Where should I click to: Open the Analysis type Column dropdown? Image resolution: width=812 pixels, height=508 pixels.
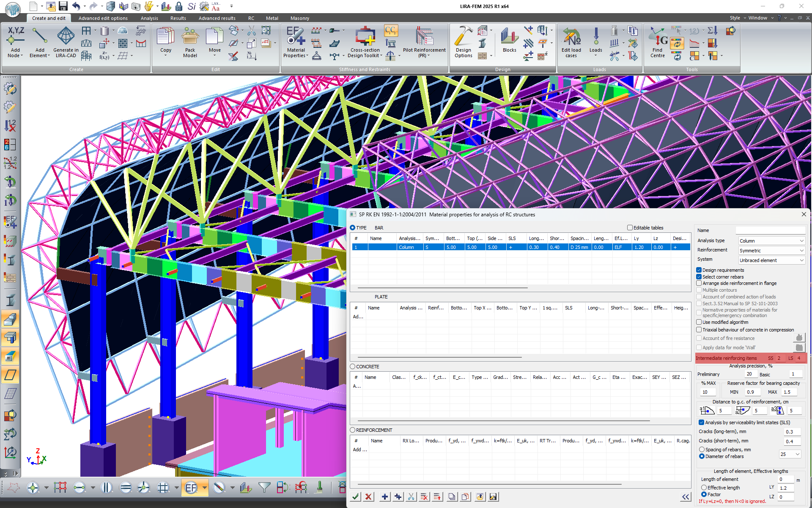[x=771, y=241]
